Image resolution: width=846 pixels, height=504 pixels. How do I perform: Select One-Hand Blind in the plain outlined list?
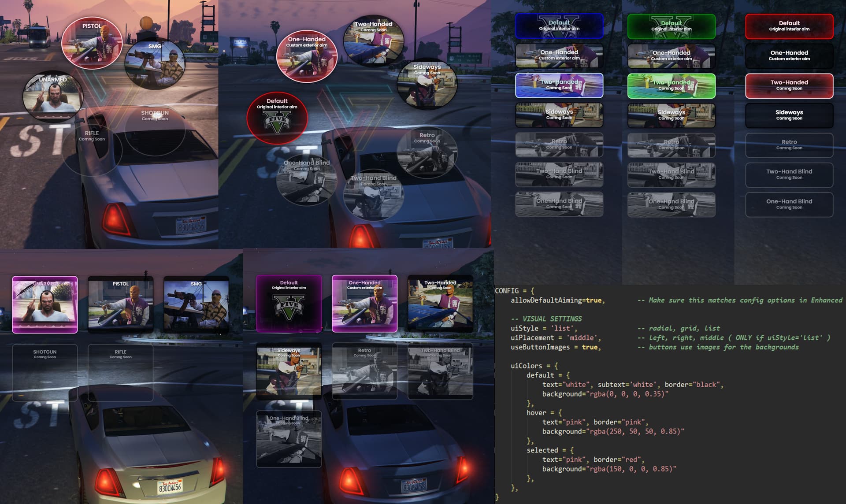pyautogui.click(x=789, y=204)
